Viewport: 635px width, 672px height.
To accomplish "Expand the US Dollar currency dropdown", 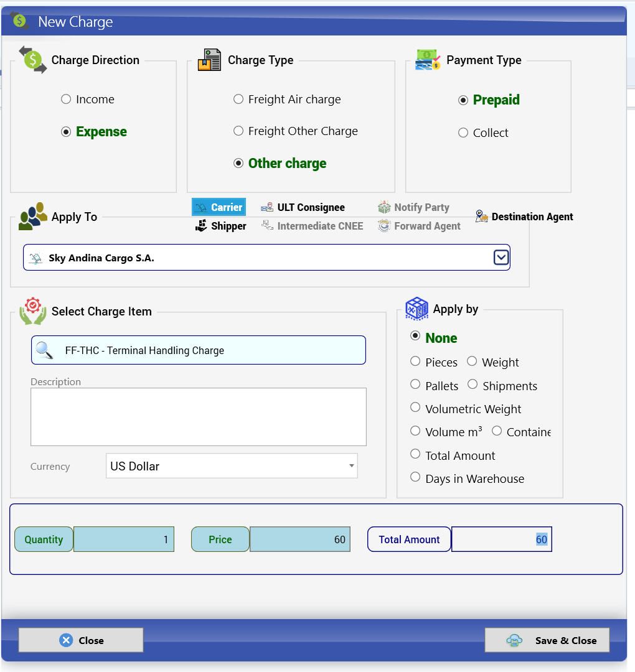I will [x=351, y=466].
